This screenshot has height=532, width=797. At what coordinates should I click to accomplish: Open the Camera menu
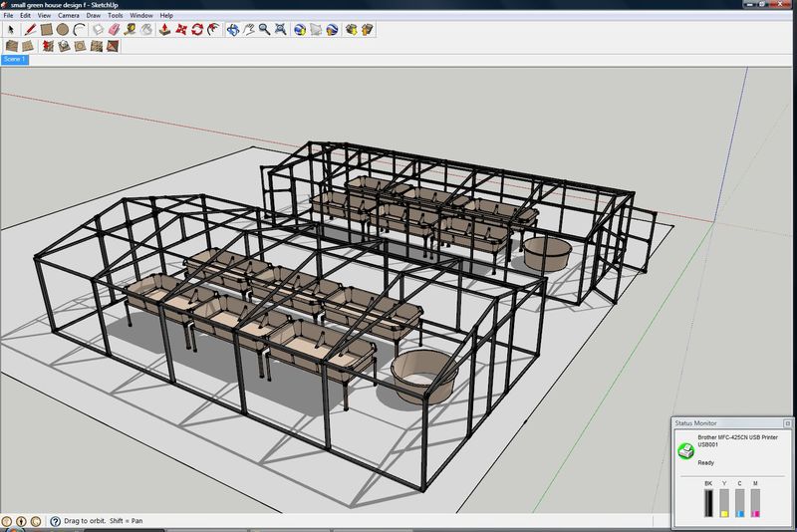click(68, 16)
